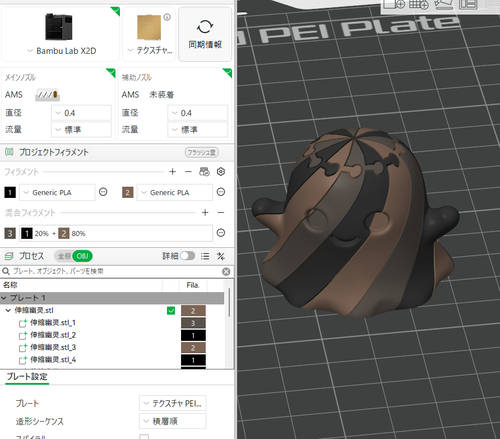Click the brown filament 2 color swatch
Viewport: 500px width, 439px height.
(128, 192)
